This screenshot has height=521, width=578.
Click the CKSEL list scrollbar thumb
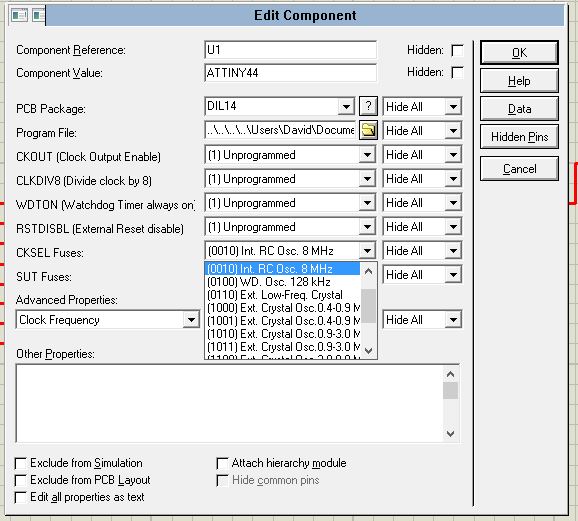click(368, 306)
